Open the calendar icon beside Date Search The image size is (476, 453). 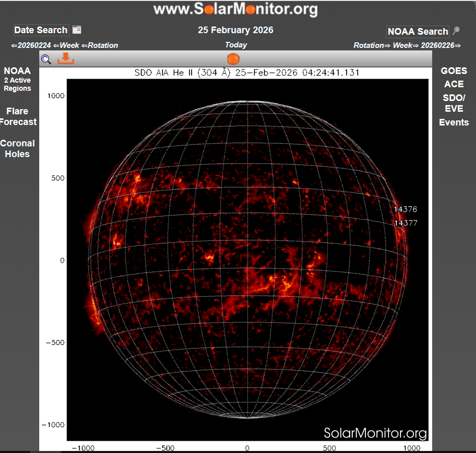point(77,30)
